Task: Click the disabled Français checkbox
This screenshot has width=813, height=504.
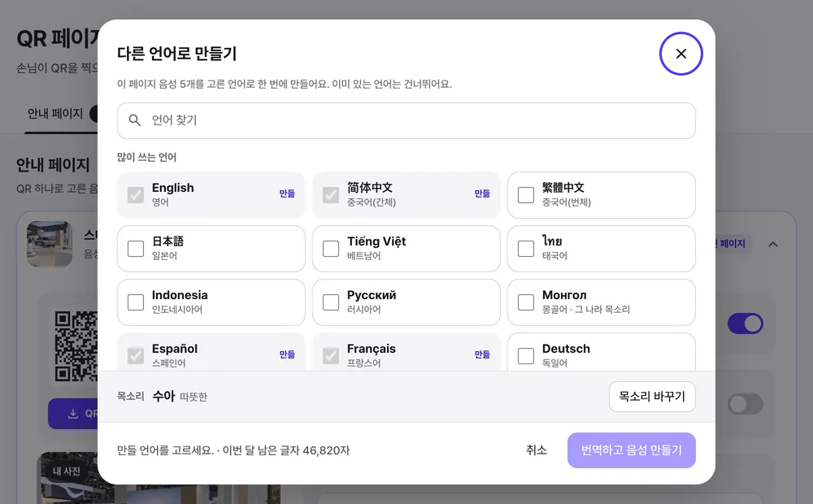Action: pyautogui.click(x=331, y=356)
